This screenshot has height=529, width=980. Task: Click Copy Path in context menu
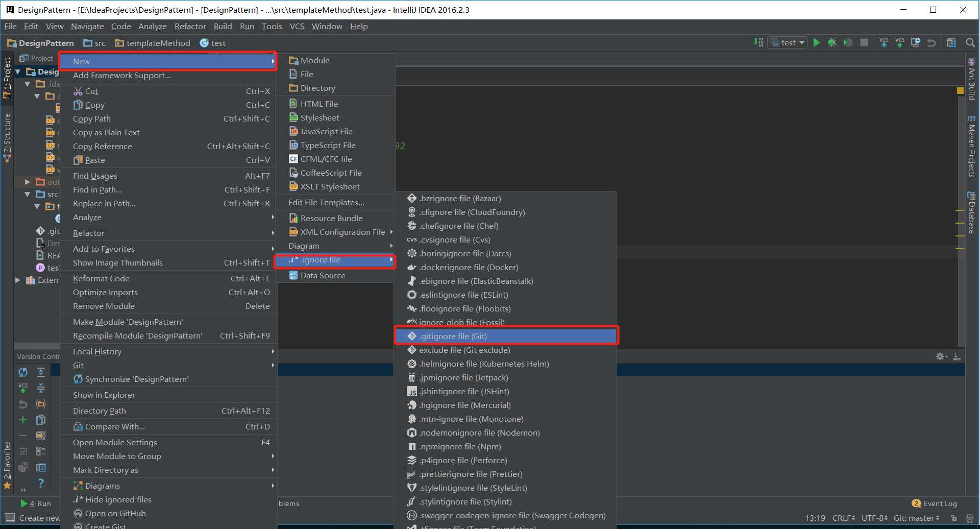[168, 118]
